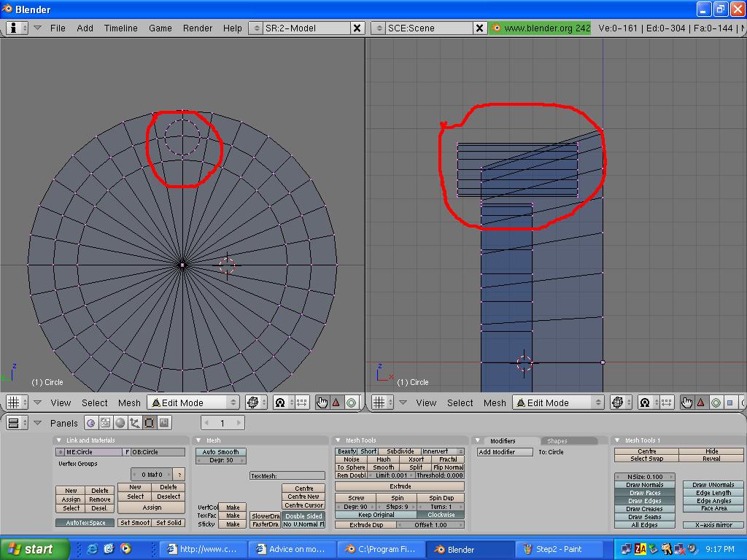Open the Render menu
Viewport: 747px width, 560px height.
197,28
